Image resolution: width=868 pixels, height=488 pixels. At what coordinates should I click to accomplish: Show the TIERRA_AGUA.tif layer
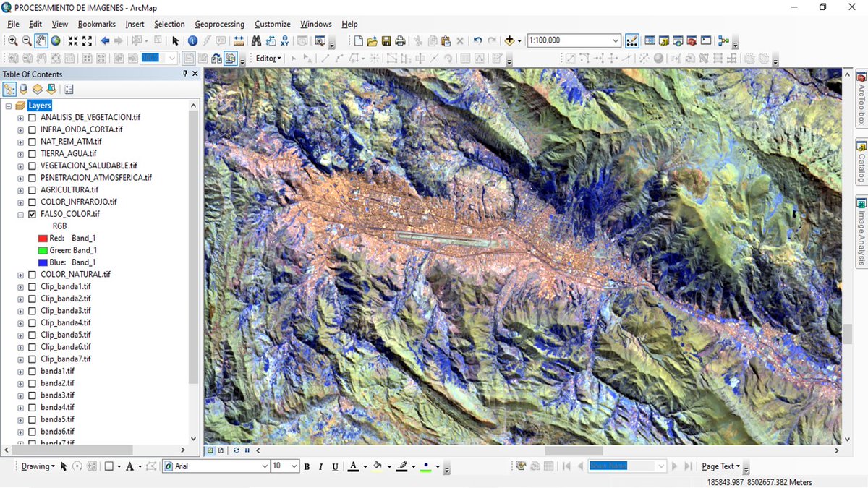[32, 153]
